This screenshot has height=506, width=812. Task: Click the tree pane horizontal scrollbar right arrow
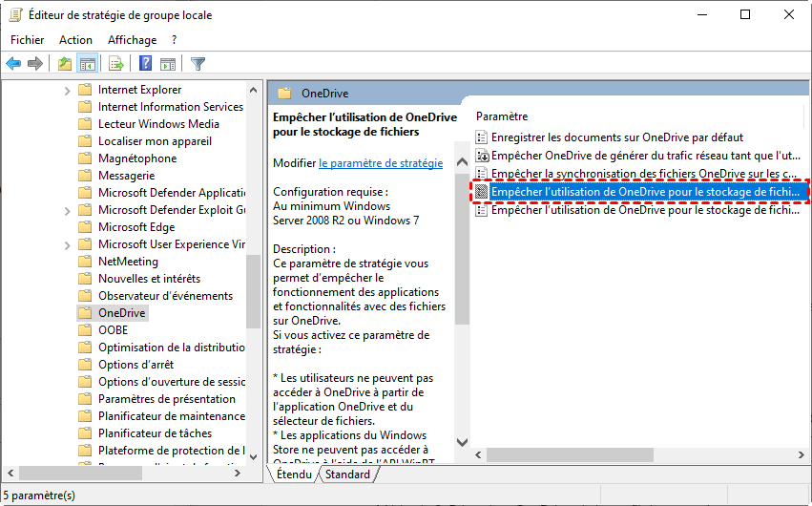(238, 473)
